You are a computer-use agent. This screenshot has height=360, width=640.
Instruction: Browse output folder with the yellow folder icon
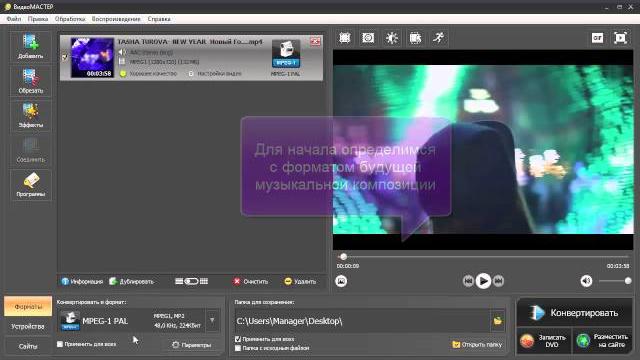[498, 321]
